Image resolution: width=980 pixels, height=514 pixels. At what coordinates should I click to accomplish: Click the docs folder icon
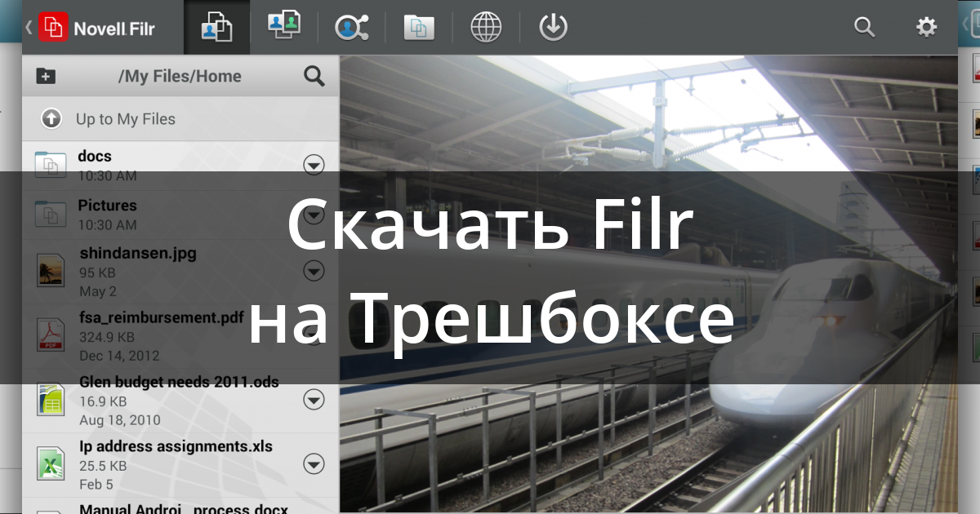[51, 166]
